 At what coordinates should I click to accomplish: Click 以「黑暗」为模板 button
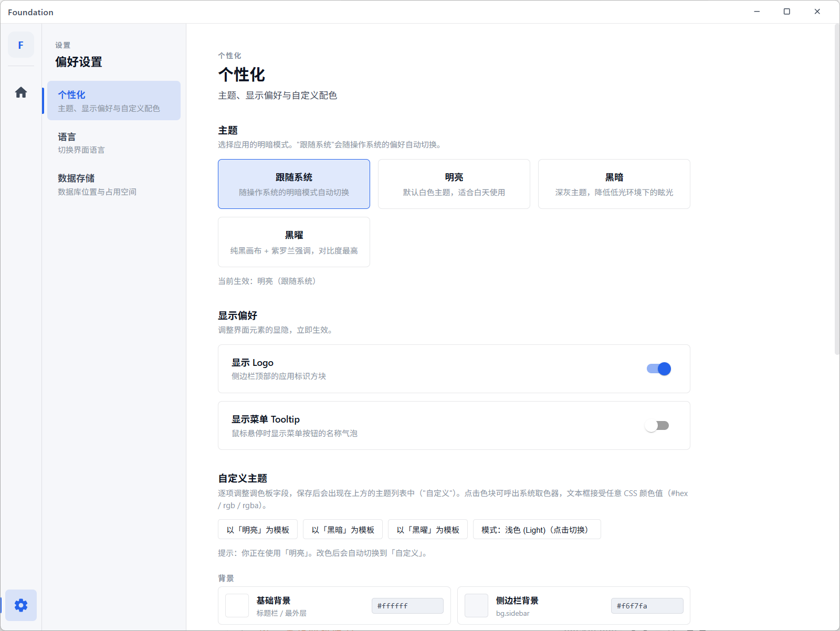343,530
